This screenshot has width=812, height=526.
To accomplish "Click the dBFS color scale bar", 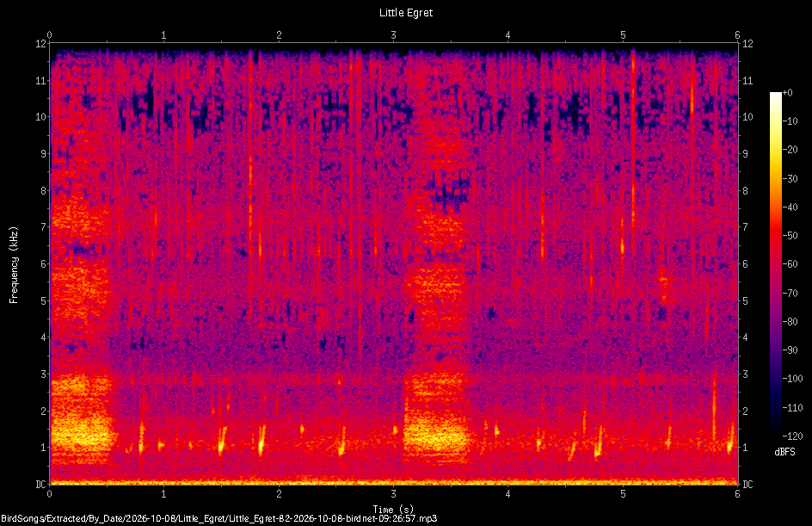I will click(775, 263).
